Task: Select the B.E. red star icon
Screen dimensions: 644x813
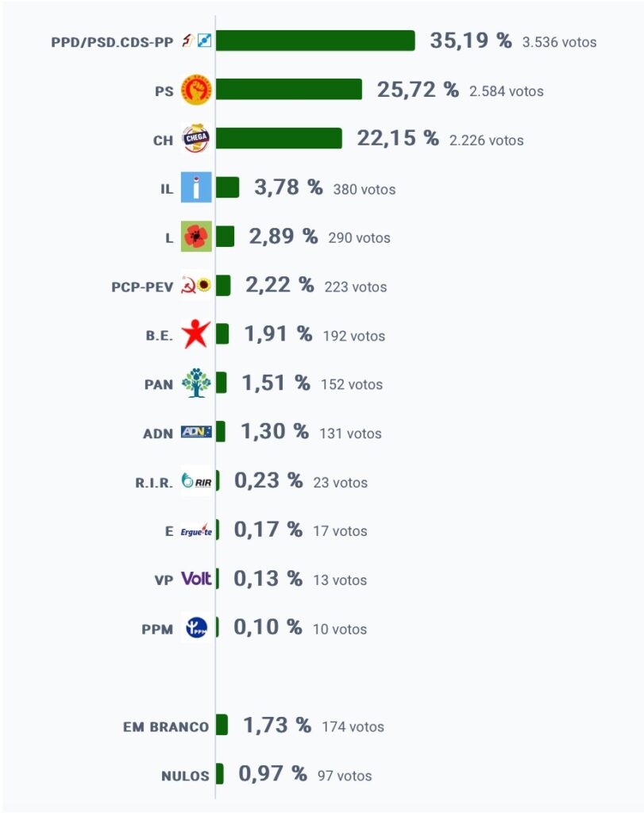Action: click(196, 334)
